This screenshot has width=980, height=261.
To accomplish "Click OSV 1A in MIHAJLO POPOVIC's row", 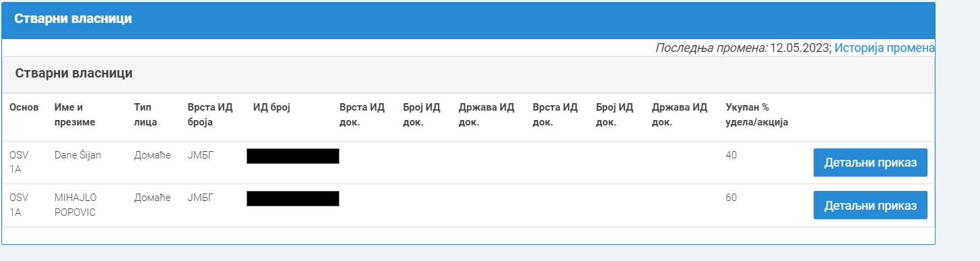I will [x=19, y=204].
